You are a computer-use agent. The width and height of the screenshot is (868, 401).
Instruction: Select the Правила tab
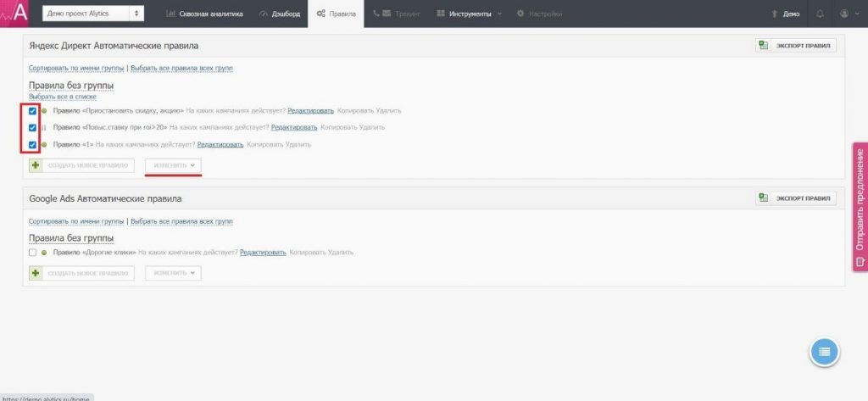(336, 14)
